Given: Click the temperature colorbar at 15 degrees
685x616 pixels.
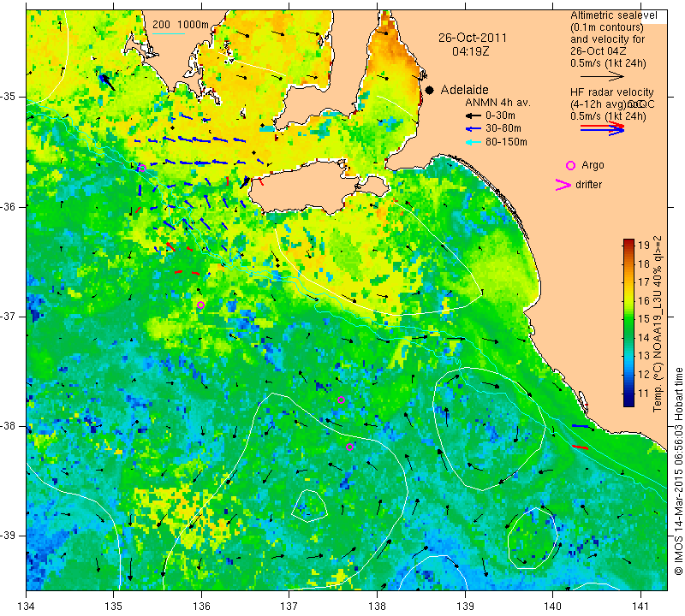Looking at the screenshot, I should click(628, 319).
